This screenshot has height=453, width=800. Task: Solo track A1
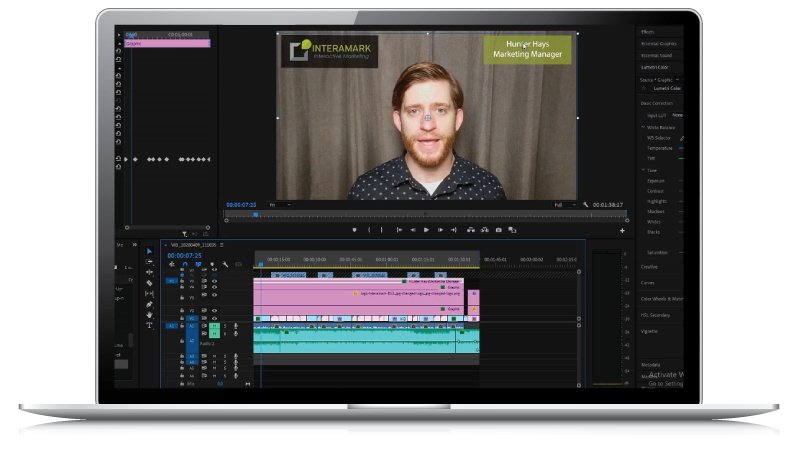coord(225,326)
